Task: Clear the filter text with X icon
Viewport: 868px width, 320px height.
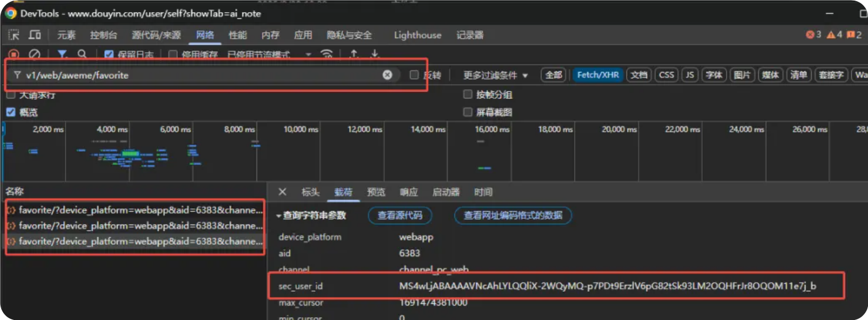Action: click(387, 75)
